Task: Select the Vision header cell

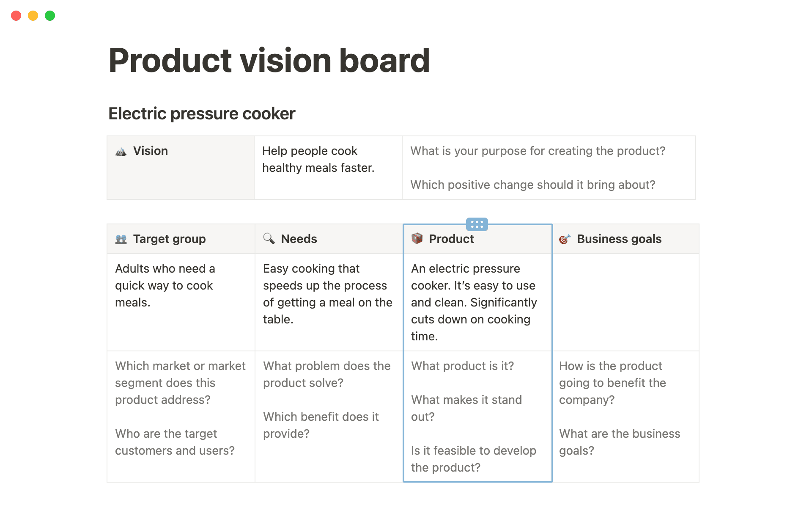Action: [180, 167]
